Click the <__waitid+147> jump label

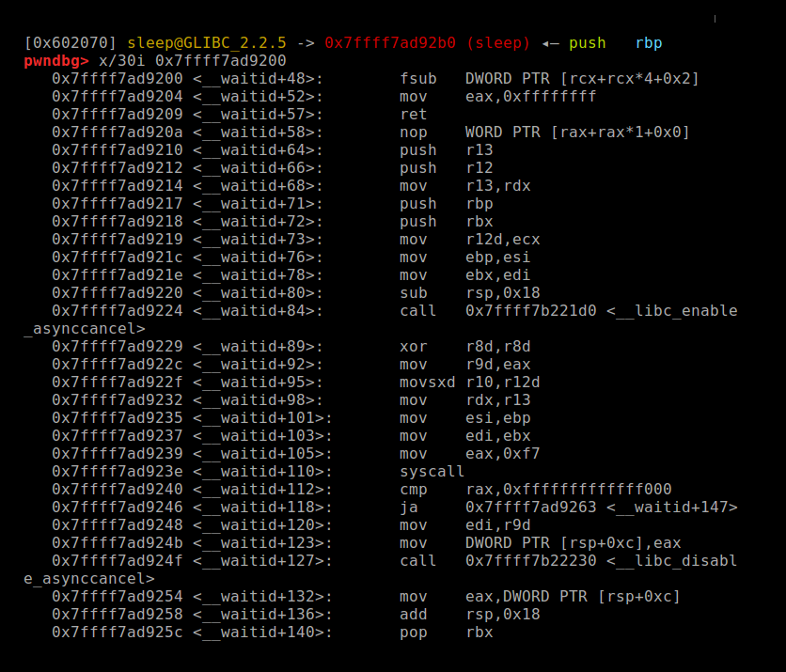tap(671, 508)
